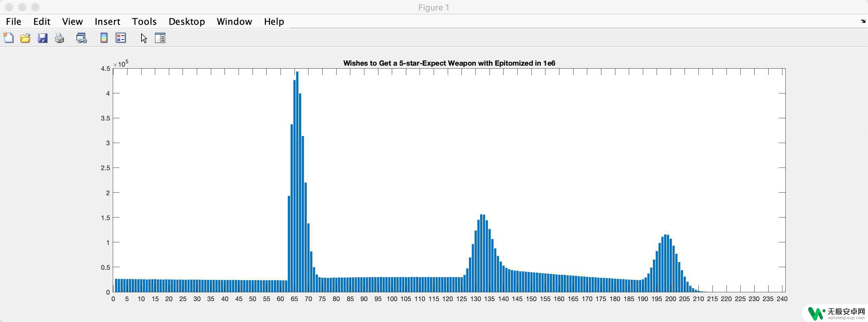Click the New Figure toolbar icon
This screenshot has width=868, height=322.
[x=8, y=38]
